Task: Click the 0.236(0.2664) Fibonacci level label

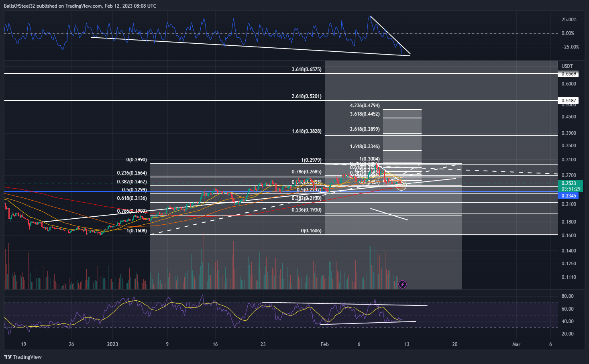Action: (132, 173)
